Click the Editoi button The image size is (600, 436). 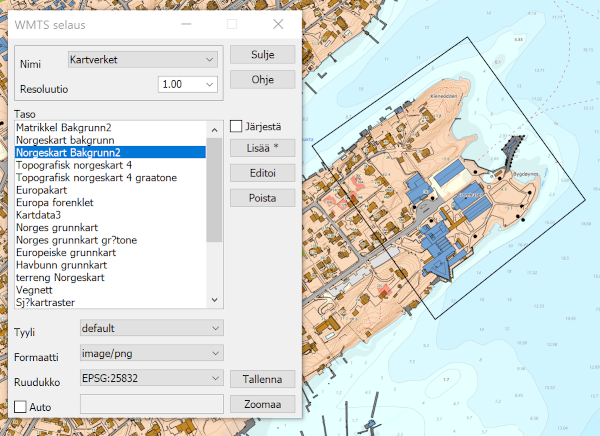(263, 173)
